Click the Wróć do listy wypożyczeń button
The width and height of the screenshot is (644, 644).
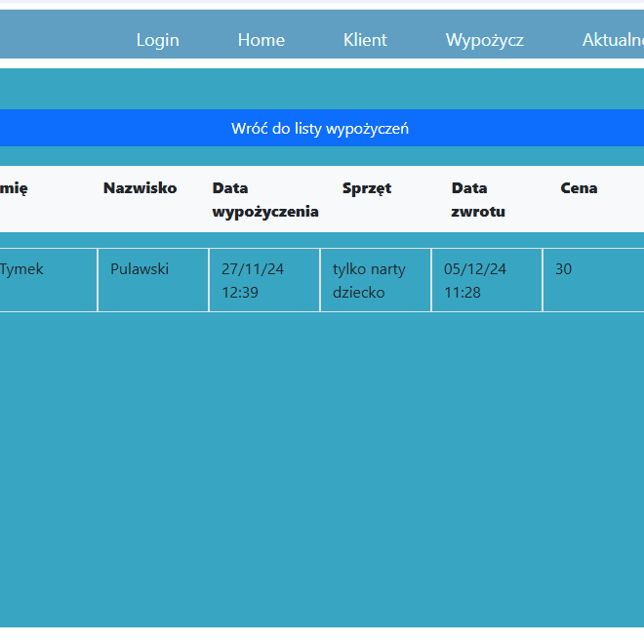point(320,129)
